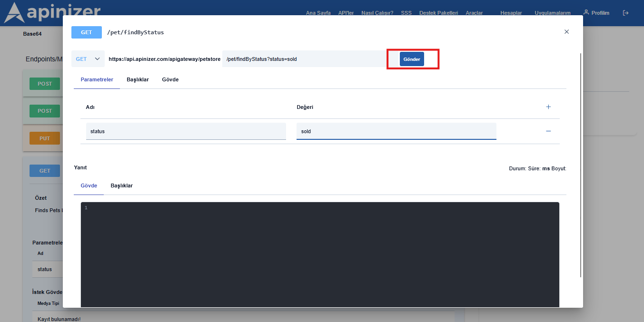Screen dimensions: 644x322
Task: Open the GET method dropdown
Action: [x=88, y=59]
